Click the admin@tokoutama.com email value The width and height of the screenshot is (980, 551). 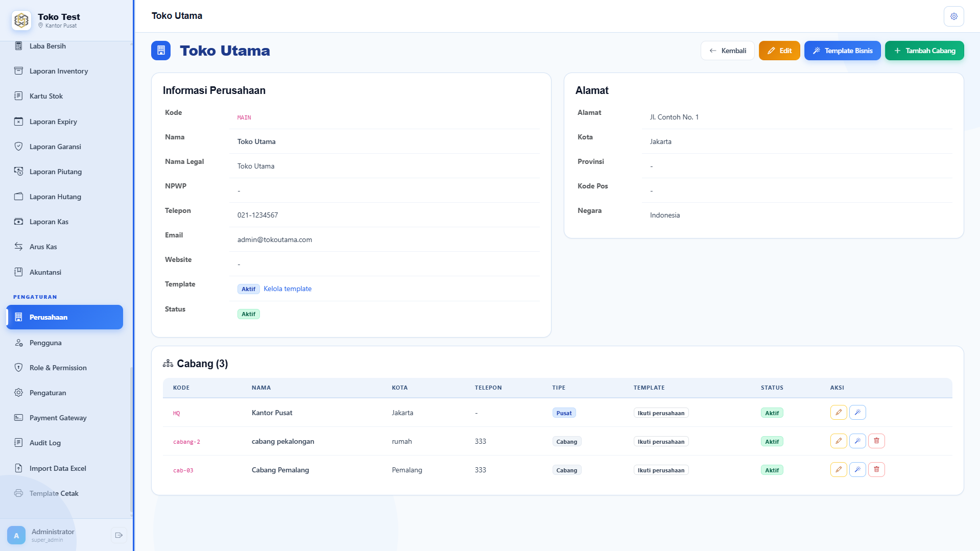(275, 239)
